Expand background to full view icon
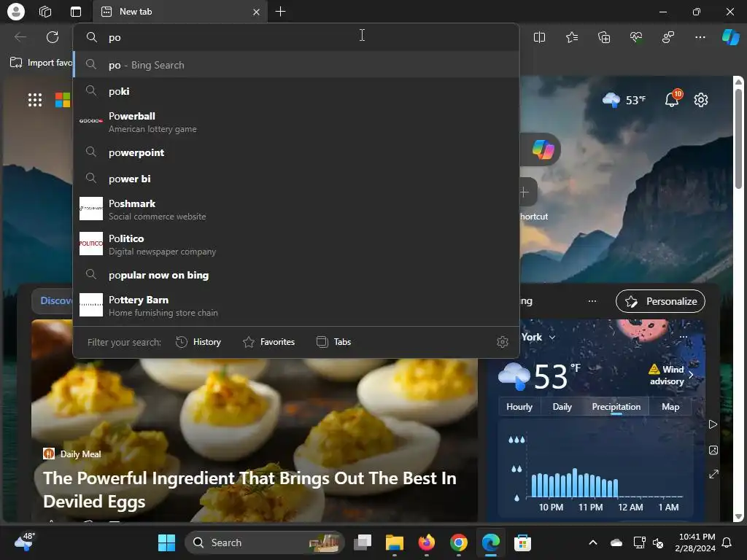This screenshot has height=560, width=747. [x=713, y=474]
